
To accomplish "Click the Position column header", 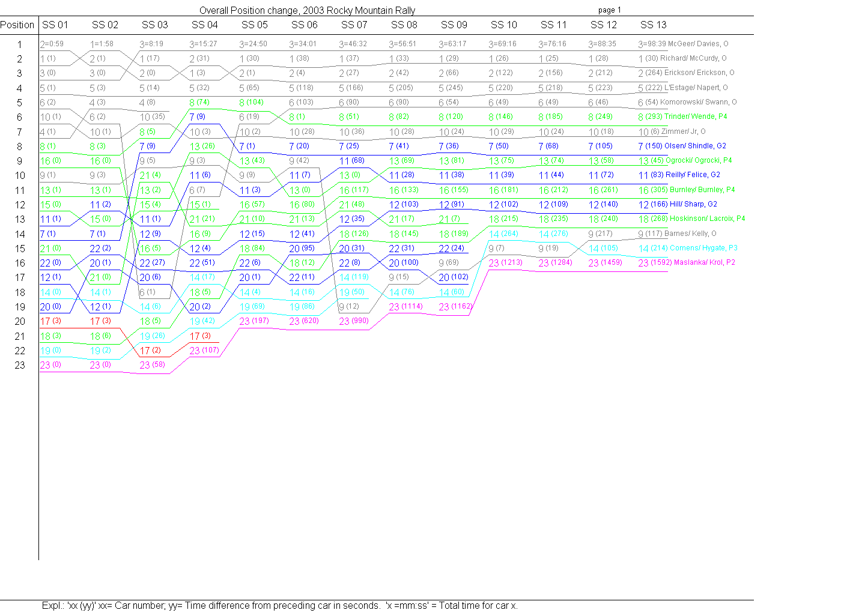I will 17,25.
